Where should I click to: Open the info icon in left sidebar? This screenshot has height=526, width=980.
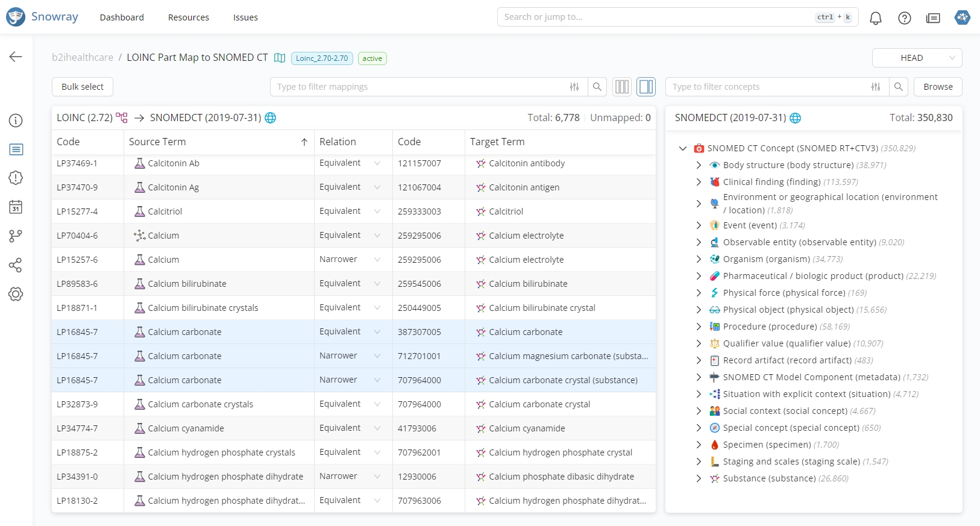[x=16, y=121]
